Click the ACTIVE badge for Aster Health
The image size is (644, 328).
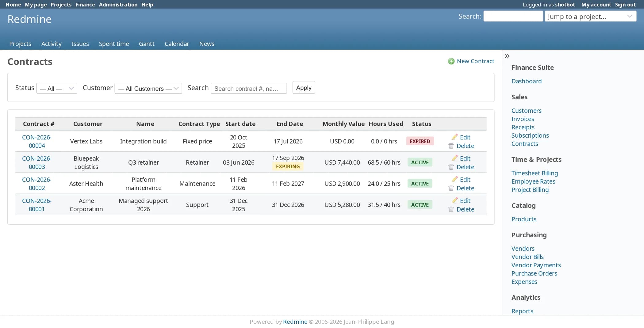point(420,184)
